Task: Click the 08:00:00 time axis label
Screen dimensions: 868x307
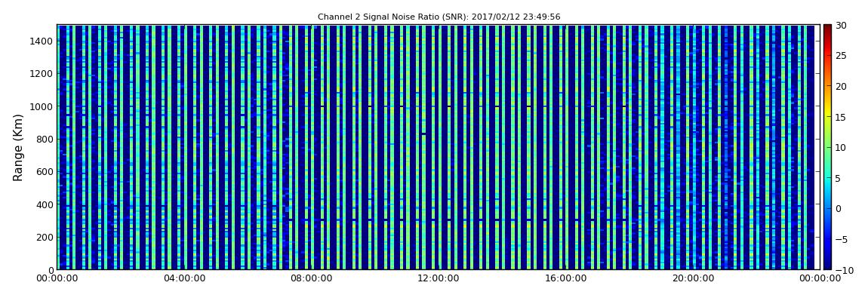Action: pos(312,278)
